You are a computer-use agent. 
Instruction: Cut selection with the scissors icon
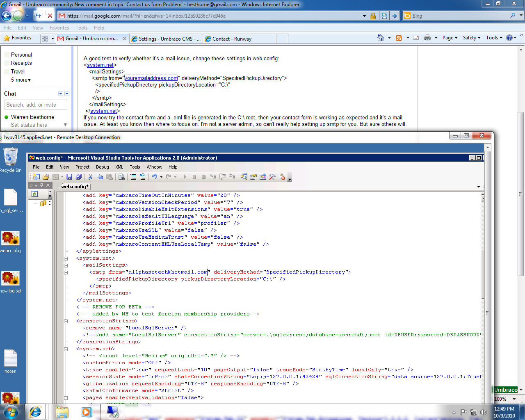coord(90,177)
